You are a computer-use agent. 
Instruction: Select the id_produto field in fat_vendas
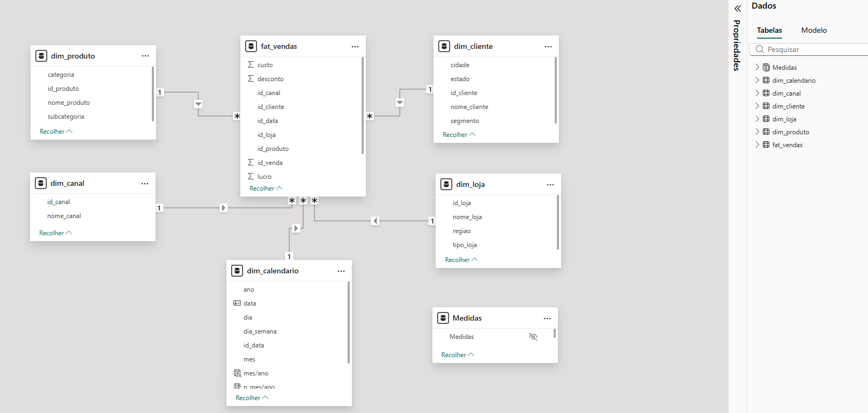point(273,149)
